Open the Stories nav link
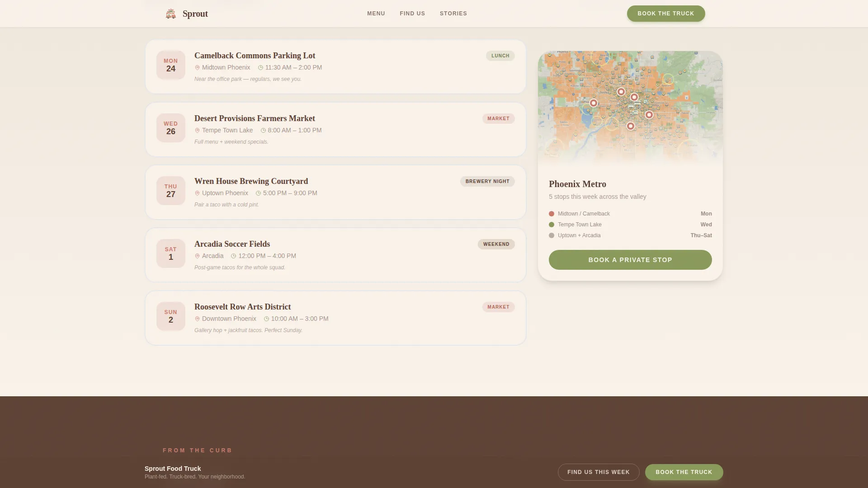 tap(453, 14)
